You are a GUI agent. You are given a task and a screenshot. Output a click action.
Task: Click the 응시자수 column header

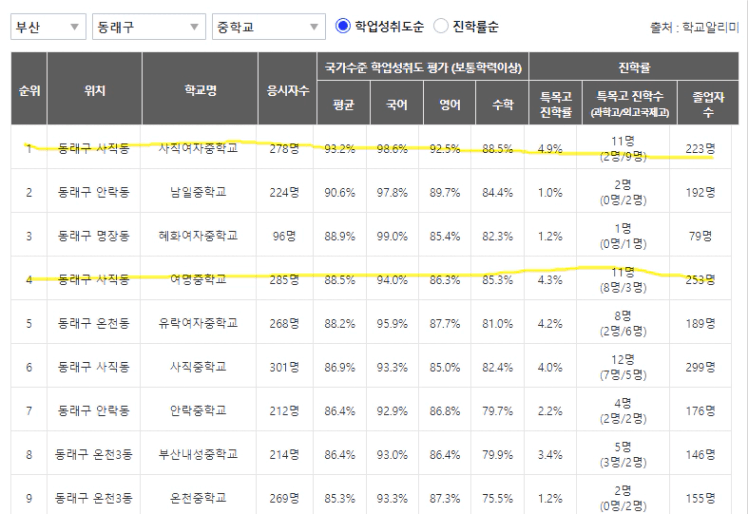point(287,89)
